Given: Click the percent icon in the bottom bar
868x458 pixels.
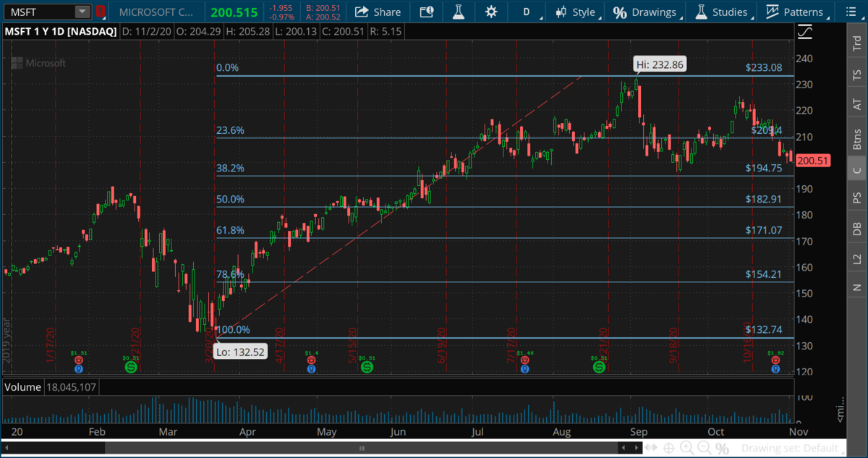Looking at the screenshot, I should click(722, 449).
